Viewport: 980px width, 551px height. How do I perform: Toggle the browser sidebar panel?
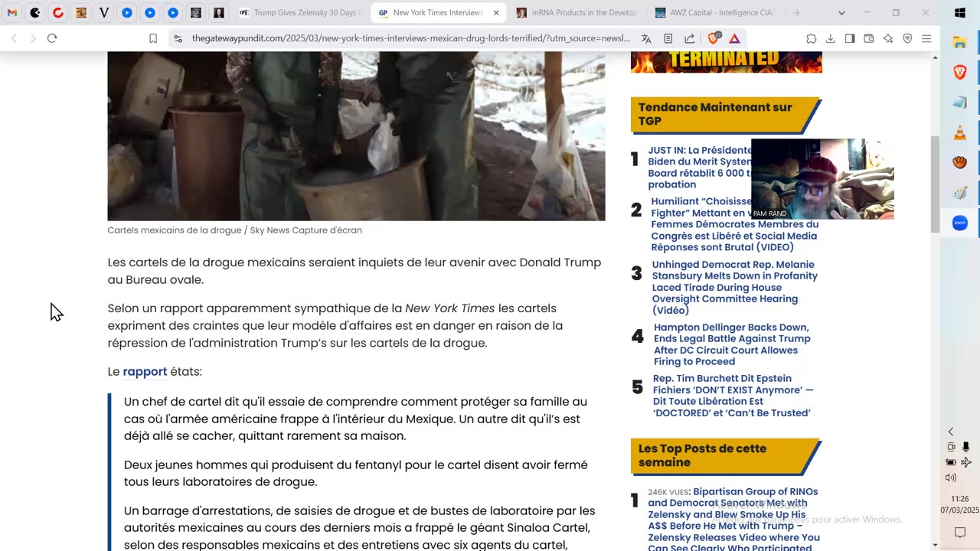(x=850, y=38)
